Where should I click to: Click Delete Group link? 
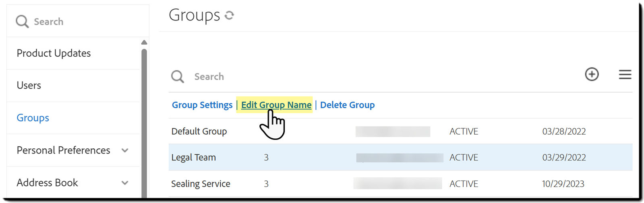347,105
